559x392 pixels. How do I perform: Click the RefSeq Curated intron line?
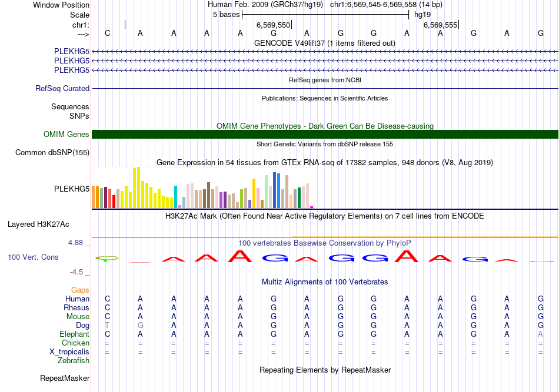click(x=325, y=88)
